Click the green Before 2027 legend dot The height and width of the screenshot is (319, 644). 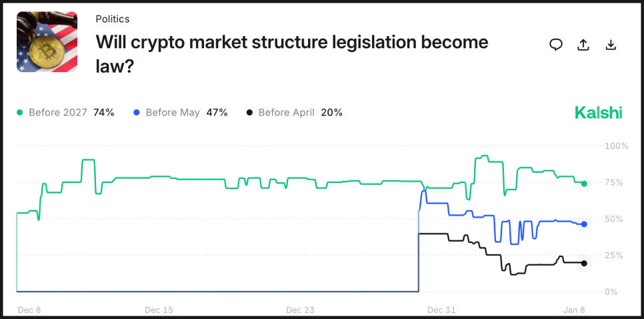pos(20,113)
